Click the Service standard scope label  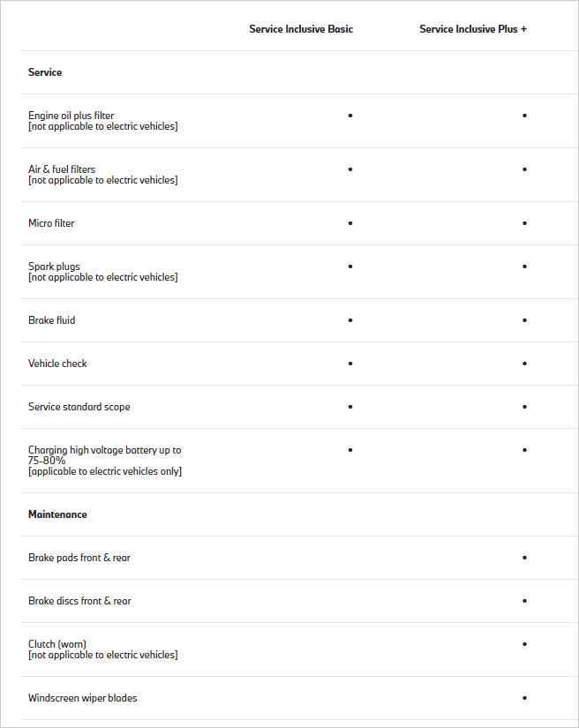79,407
